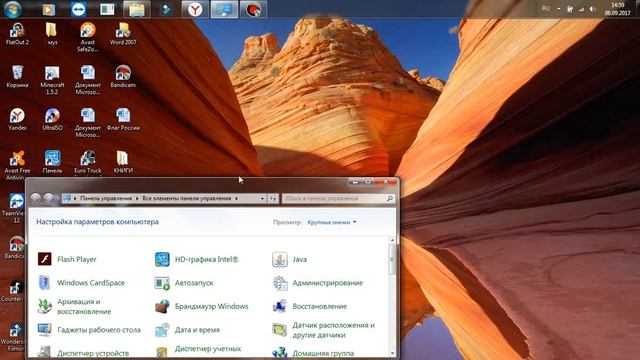
Task: Open Диспетчер устройств
Action: (83, 353)
